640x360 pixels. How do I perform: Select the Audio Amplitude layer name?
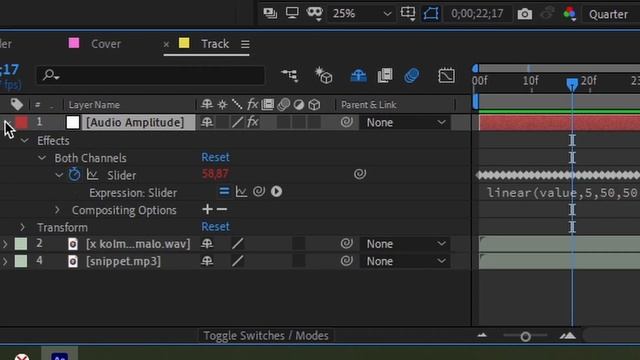click(x=135, y=122)
